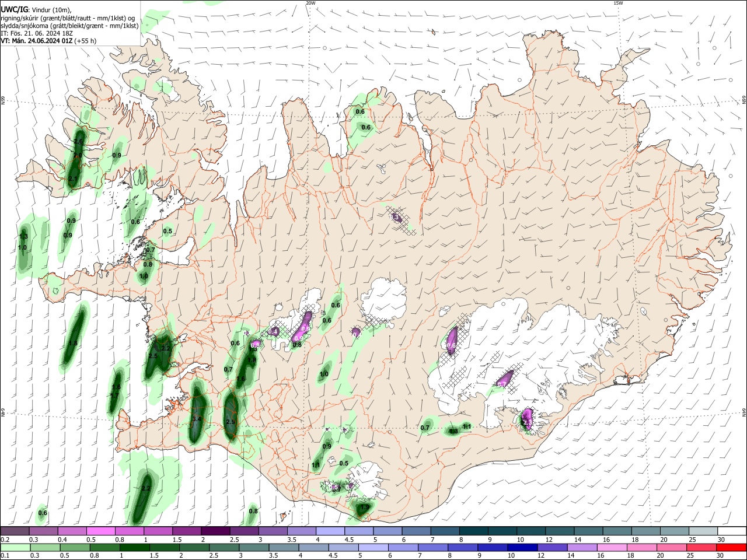747x560 pixels.
Task: Click the "(+55 h)" forecast offset text
Action: click(x=86, y=41)
